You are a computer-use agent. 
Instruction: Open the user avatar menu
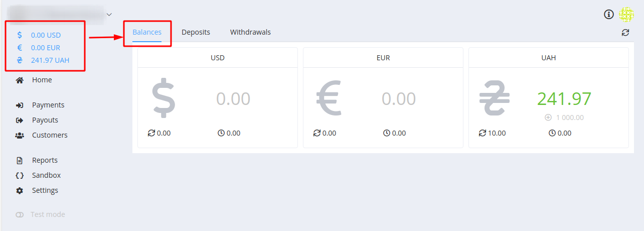[x=626, y=14]
